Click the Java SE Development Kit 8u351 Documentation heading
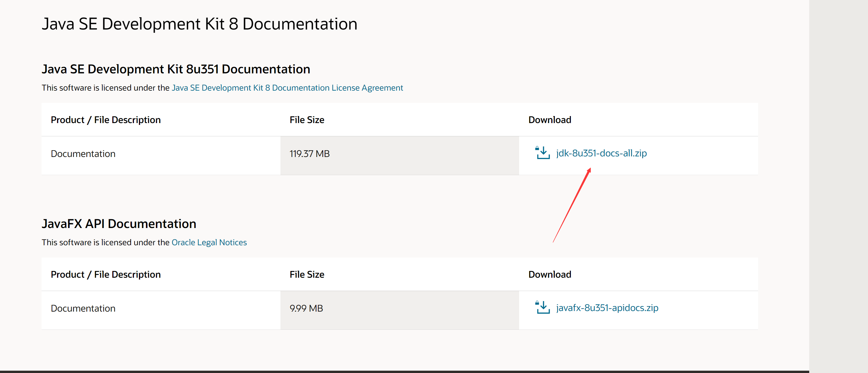Image resolution: width=868 pixels, height=373 pixels. (x=175, y=69)
